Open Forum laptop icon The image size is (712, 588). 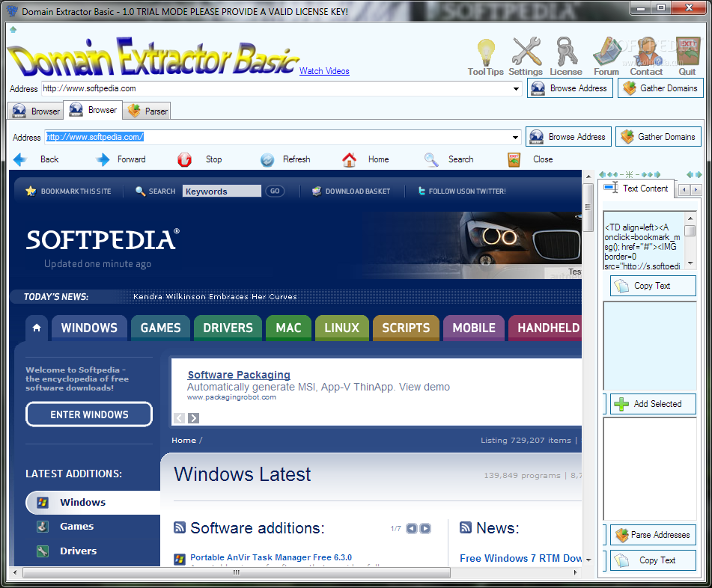pos(607,52)
